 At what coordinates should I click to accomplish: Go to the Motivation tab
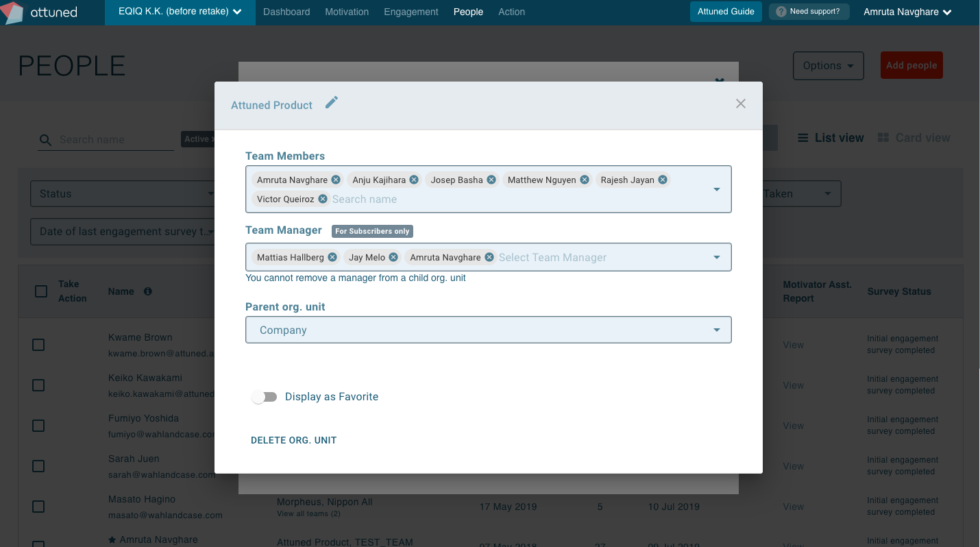tap(347, 12)
